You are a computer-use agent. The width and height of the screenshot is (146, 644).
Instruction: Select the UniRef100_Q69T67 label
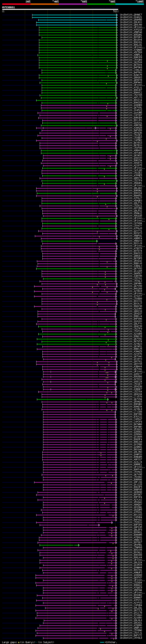131,578
